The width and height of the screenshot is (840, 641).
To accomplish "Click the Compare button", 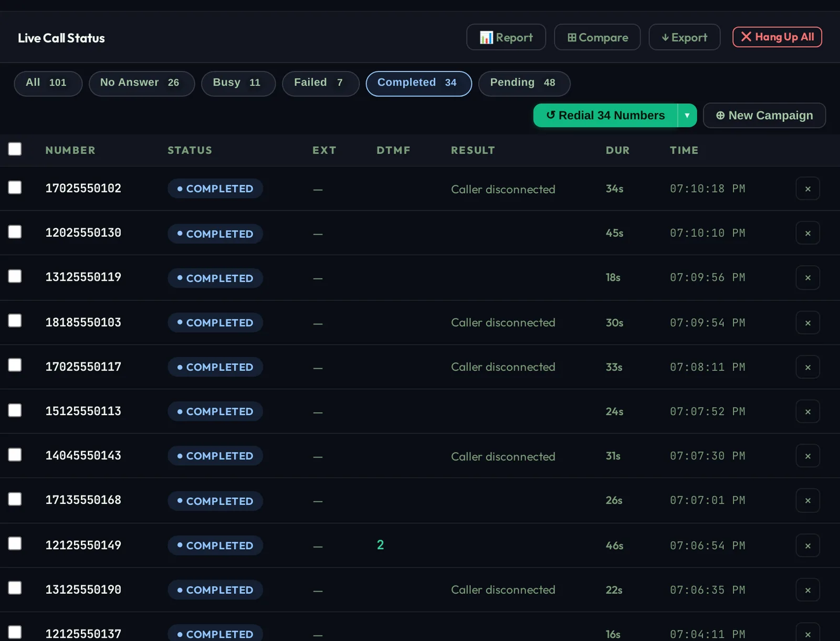I will click(597, 37).
